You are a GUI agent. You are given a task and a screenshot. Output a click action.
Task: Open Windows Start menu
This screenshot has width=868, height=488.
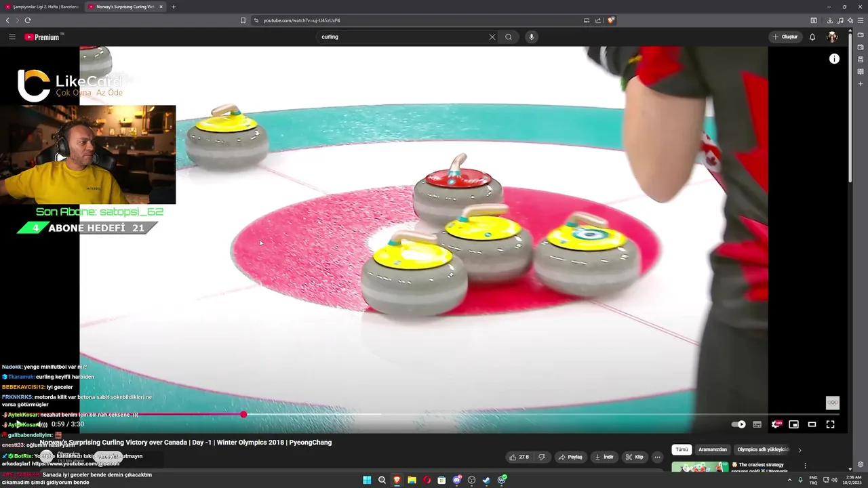pos(367,480)
